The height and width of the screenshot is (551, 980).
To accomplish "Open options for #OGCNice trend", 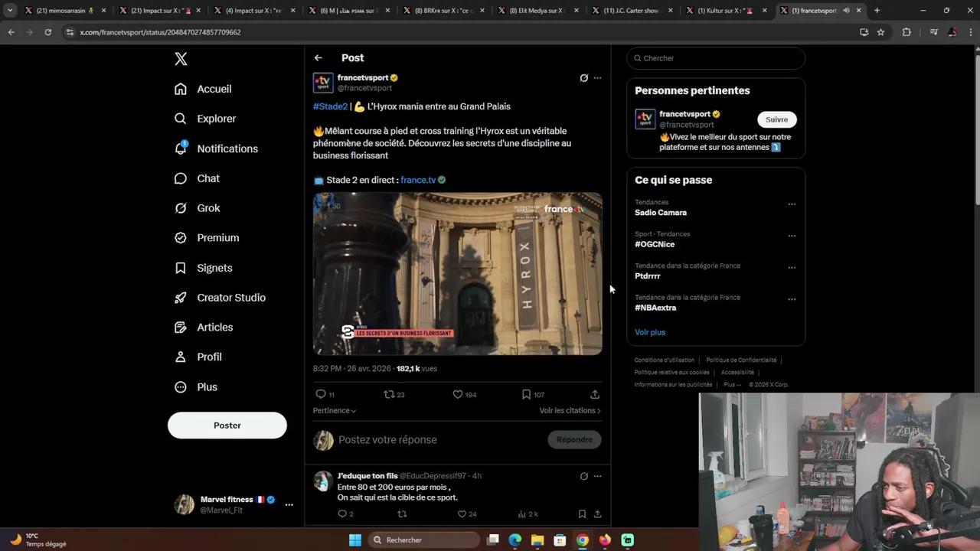I will tap(792, 236).
